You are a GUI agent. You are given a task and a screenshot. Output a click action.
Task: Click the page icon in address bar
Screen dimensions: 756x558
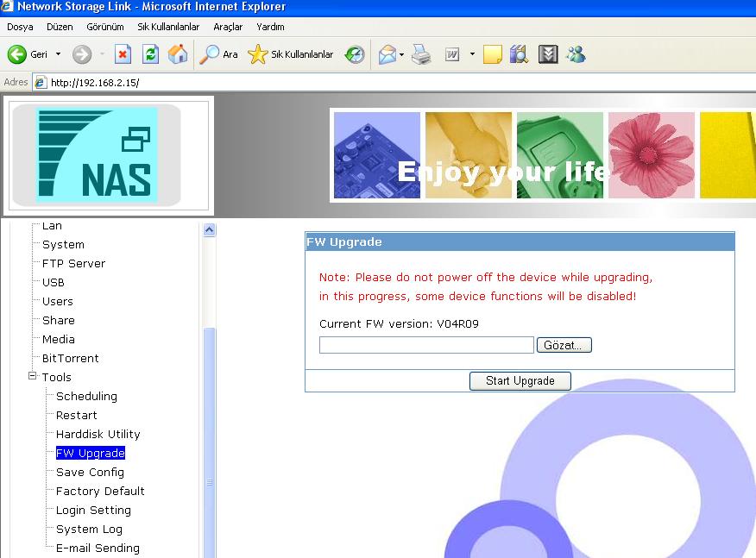coord(41,83)
